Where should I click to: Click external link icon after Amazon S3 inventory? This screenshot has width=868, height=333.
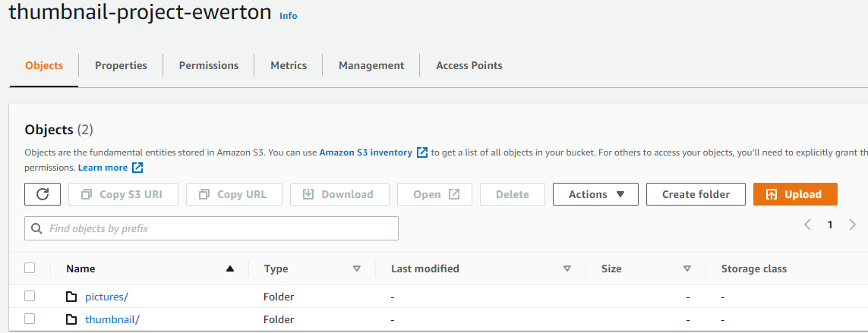pos(422,152)
